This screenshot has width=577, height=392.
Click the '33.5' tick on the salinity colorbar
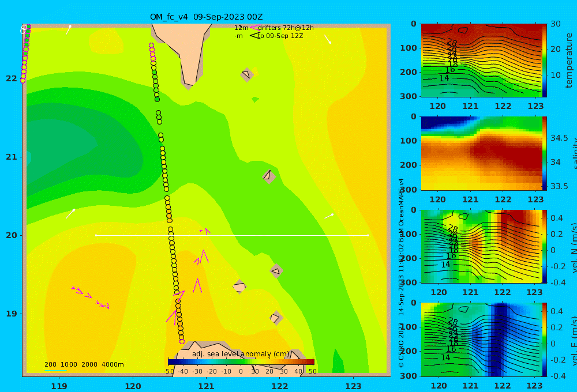click(x=559, y=186)
